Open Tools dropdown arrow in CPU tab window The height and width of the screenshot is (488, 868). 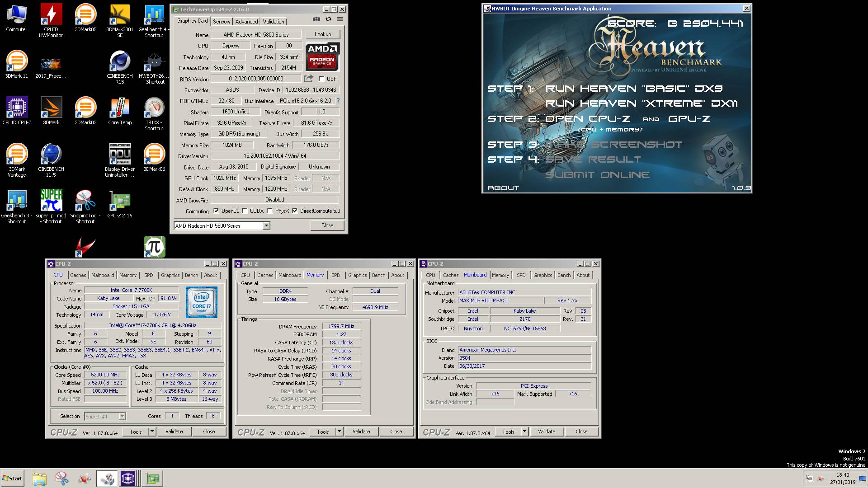[x=152, y=432]
